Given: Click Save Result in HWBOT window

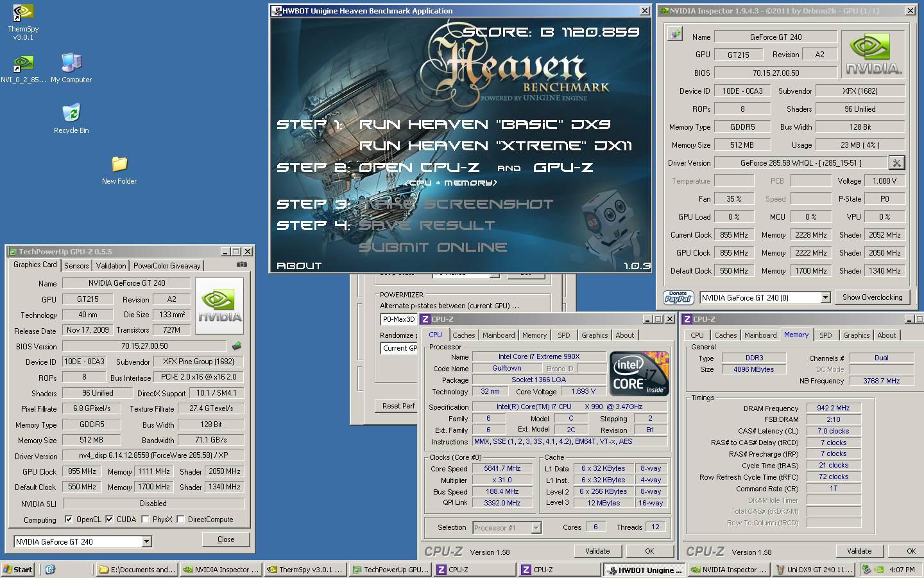Looking at the screenshot, I should tap(427, 225).
